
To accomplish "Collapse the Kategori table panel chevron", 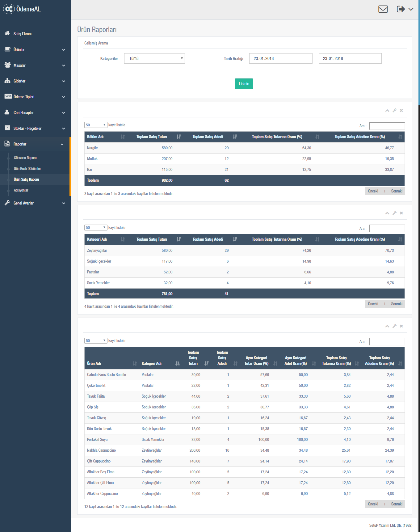I will click(387, 213).
